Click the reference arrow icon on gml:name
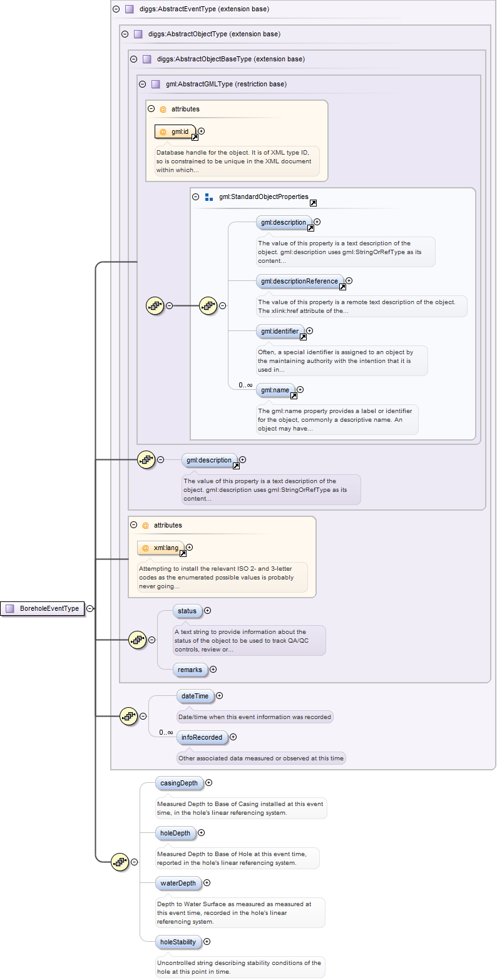Viewport: 497px width, 980px height. point(294,396)
